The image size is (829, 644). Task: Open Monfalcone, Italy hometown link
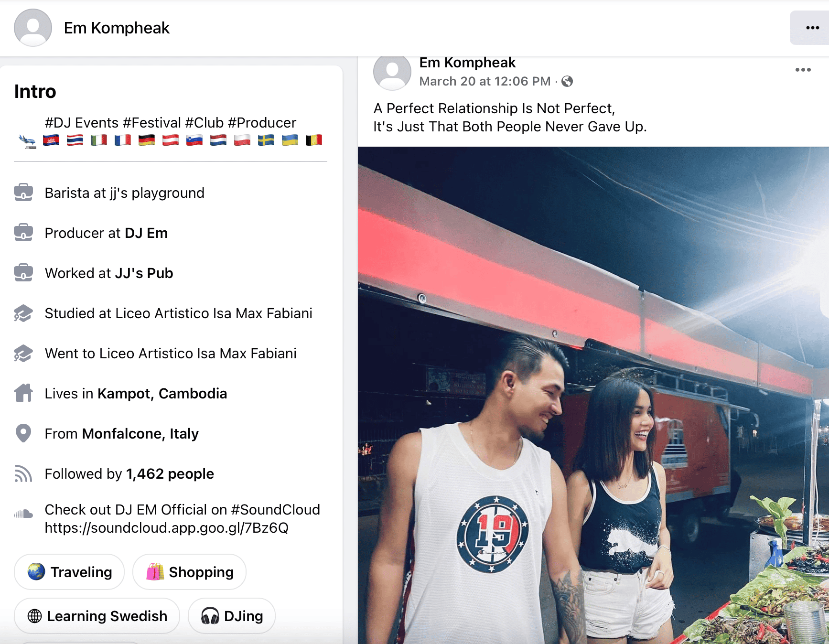(140, 434)
